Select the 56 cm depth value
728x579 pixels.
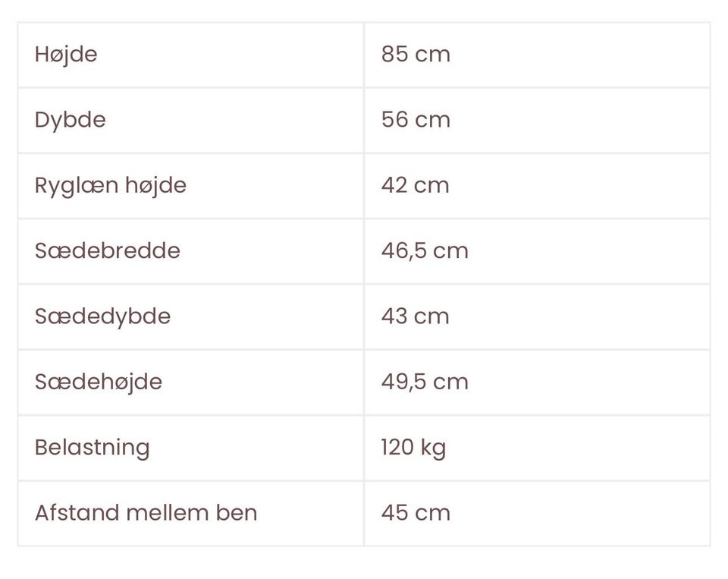[416, 120]
